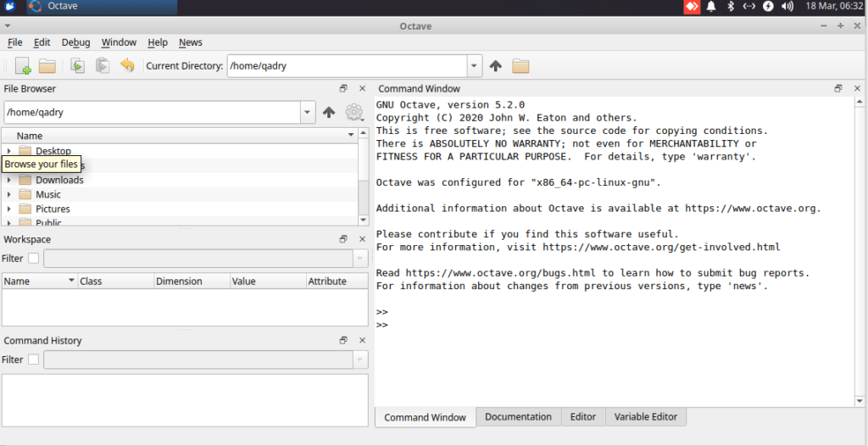
Task: Close the Command Window panel
Action: coord(858,89)
